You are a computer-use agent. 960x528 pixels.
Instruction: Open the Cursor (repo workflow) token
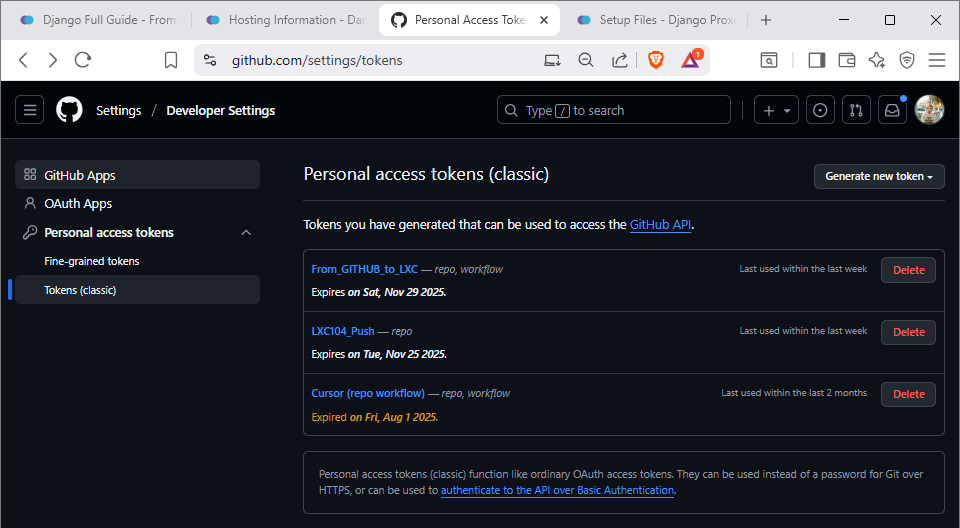(x=368, y=393)
